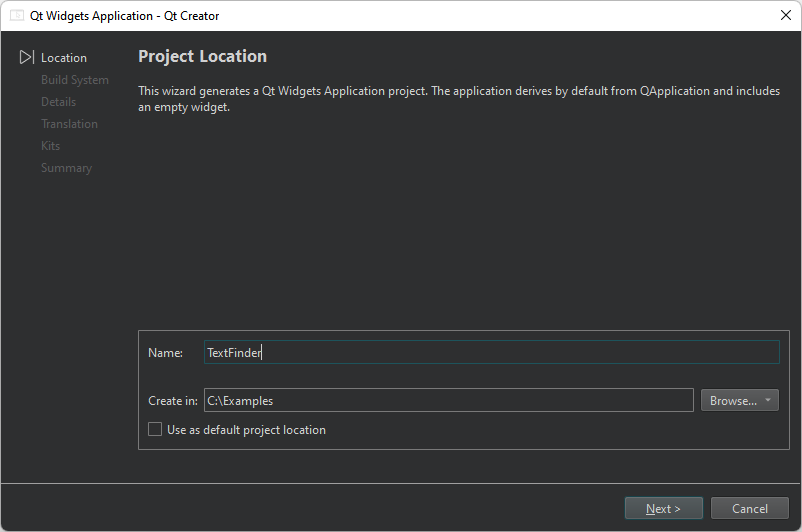This screenshot has width=802, height=532.
Task: Jump to the Kits wizard step
Action: pyautogui.click(x=50, y=146)
